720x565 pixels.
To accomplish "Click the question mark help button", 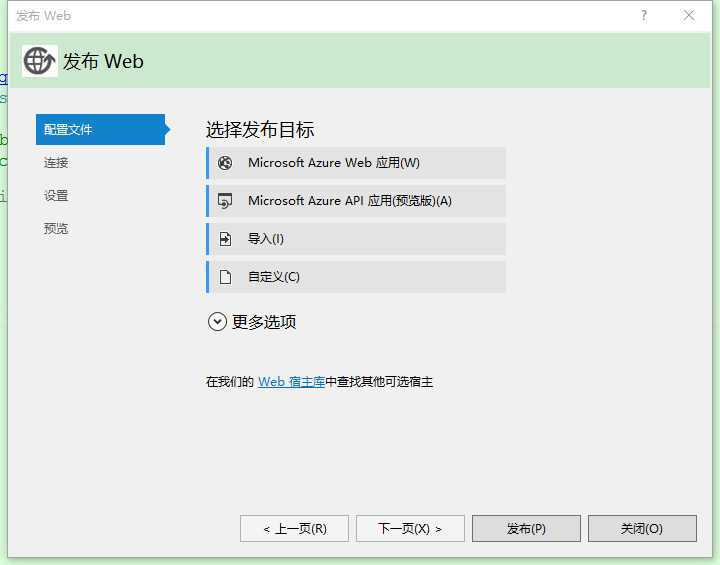I will point(644,16).
